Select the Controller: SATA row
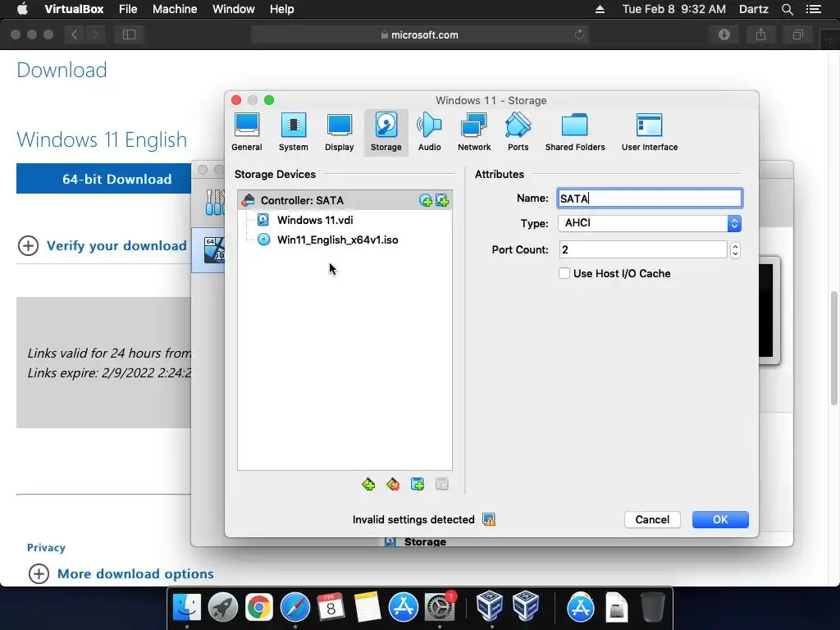The width and height of the screenshot is (840, 630). (345, 200)
